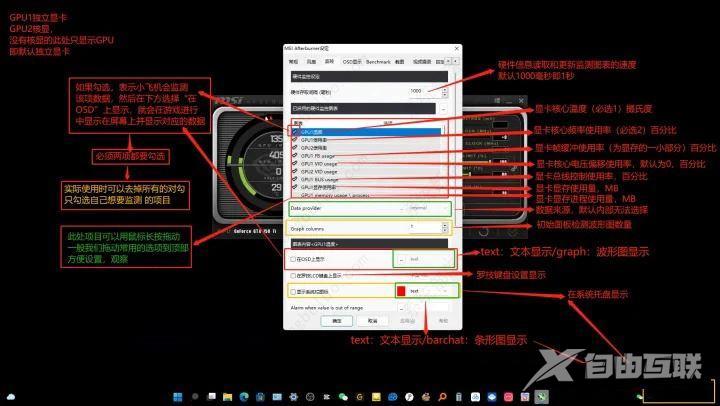Click the Alarm maximum value input field
The height and width of the screenshot is (406, 720).
point(439,308)
